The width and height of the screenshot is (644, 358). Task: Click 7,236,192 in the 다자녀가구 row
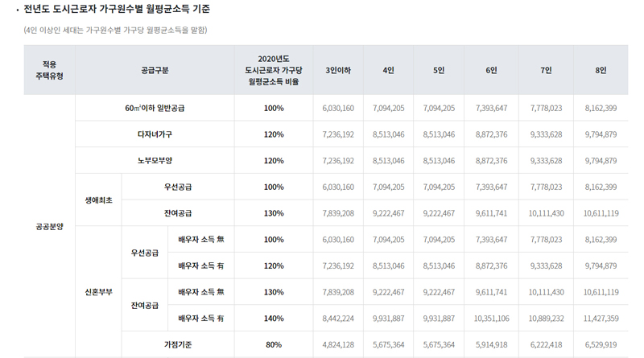pos(338,134)
